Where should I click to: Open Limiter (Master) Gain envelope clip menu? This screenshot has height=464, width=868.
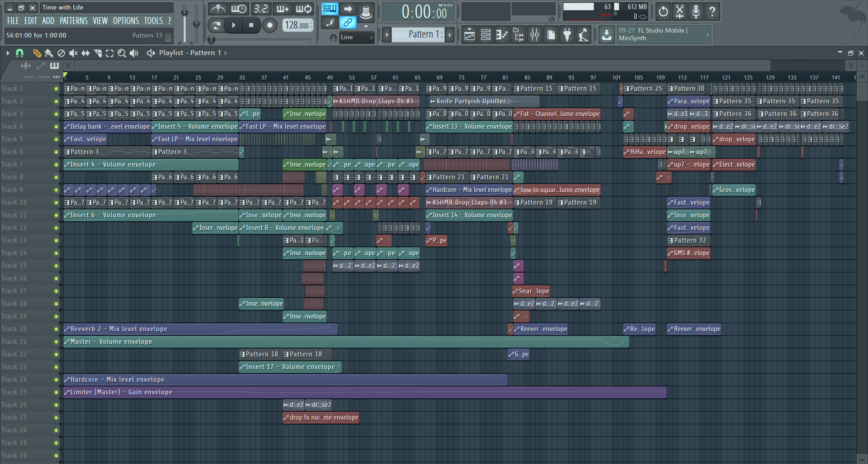point(67,393)
